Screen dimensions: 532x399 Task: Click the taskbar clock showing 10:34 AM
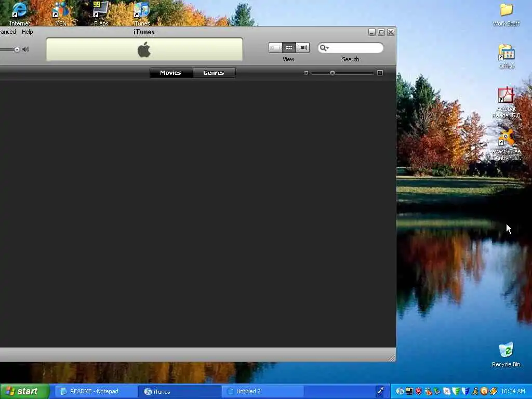[513, 391]
